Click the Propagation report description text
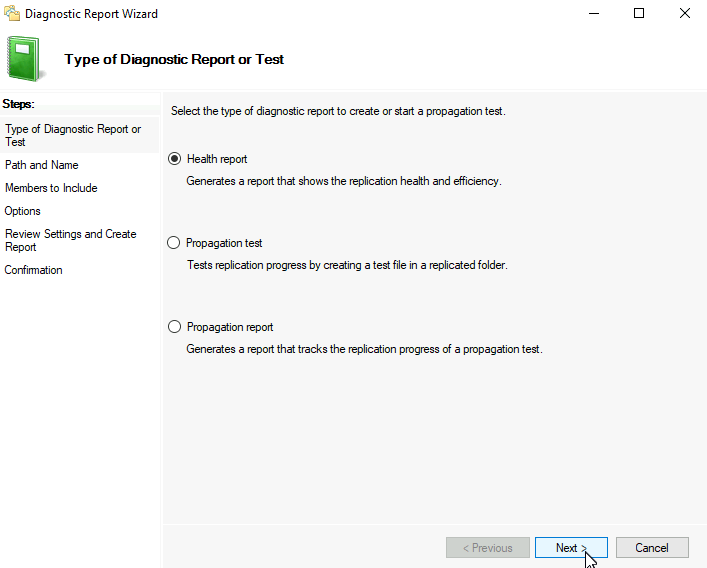 click(x=364, y=349)
